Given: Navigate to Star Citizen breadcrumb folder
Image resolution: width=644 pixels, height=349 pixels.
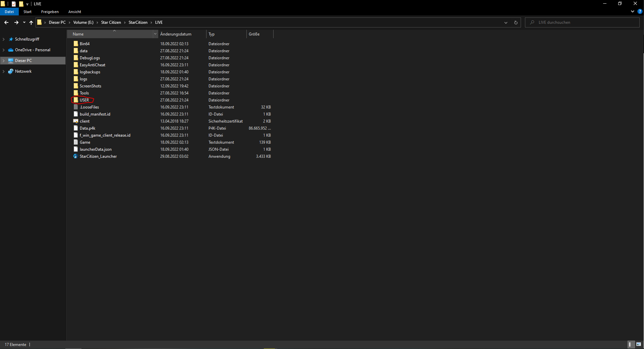Looking at the screenshot, I should click(x=111, y=22).
